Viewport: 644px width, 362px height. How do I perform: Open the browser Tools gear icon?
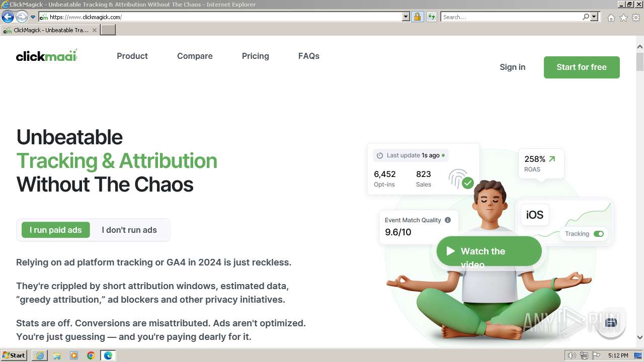(x=636, y=17)
